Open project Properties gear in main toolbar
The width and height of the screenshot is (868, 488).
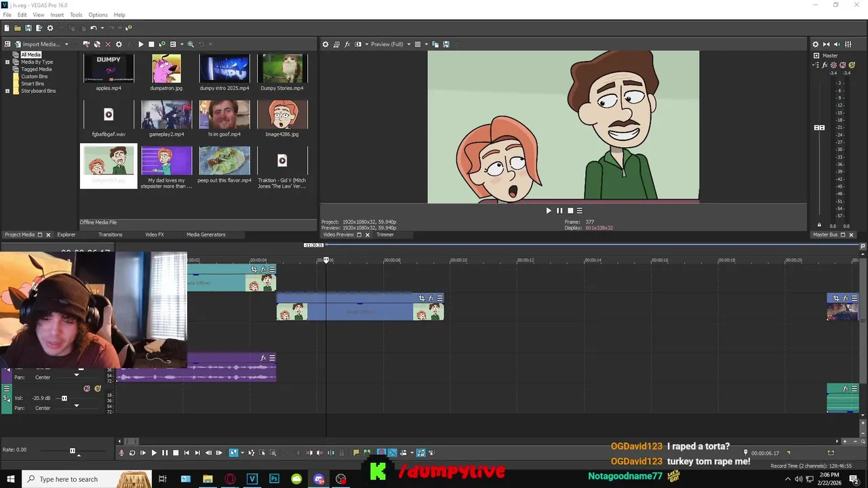(50, 28)
